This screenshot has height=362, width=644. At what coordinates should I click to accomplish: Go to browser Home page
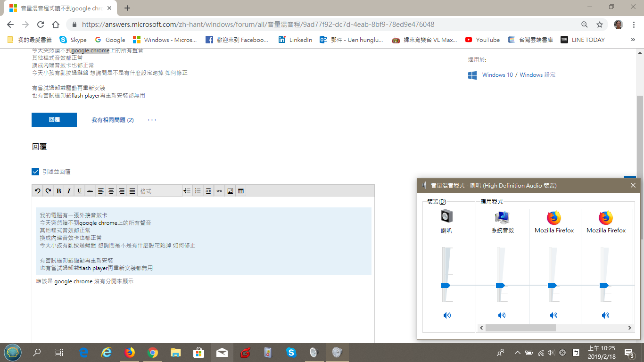[x=56, y=25]
